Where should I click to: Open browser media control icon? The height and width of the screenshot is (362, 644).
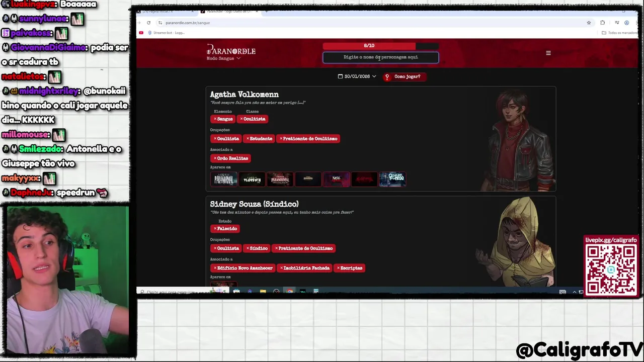[617, 23]
